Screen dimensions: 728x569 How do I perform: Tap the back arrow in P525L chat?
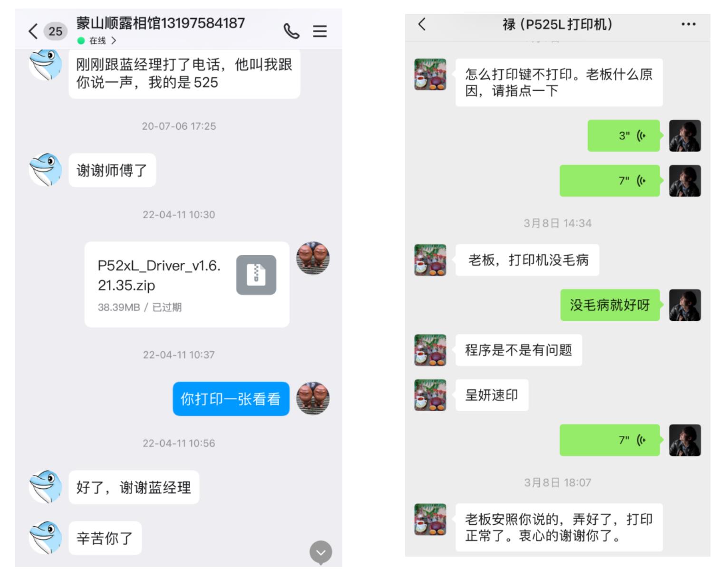(422, 24)
